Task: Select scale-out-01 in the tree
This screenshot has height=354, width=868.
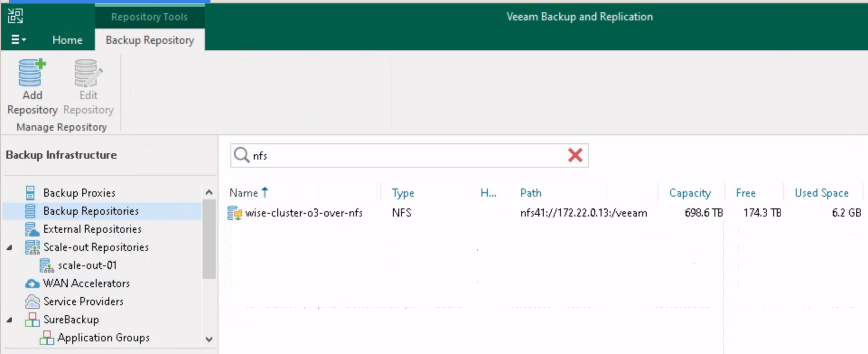Action: point(87,265)
